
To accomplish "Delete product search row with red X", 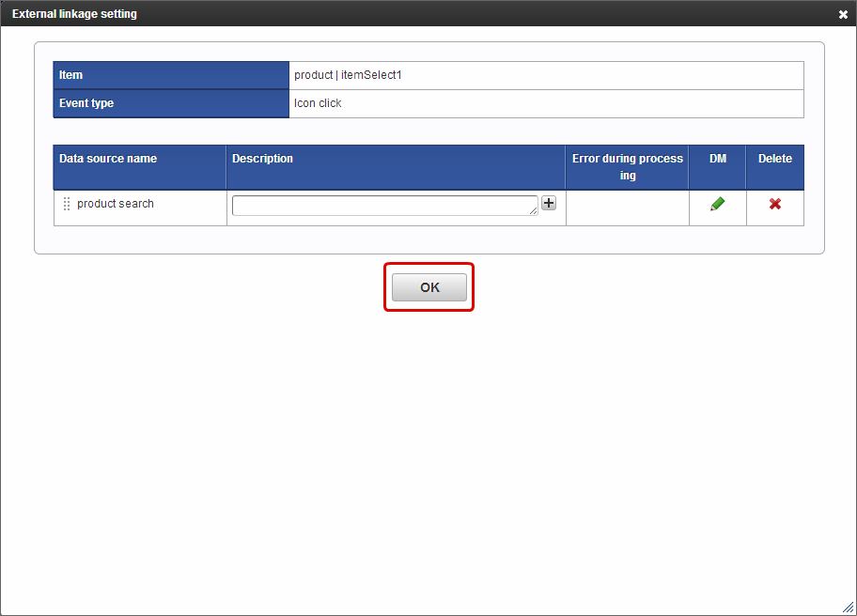I will coord(775,205).
